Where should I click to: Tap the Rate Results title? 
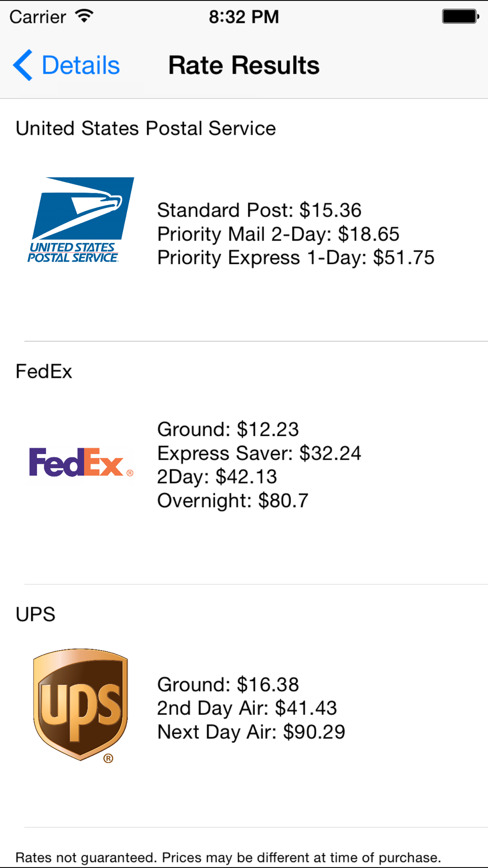click(244, 65)
